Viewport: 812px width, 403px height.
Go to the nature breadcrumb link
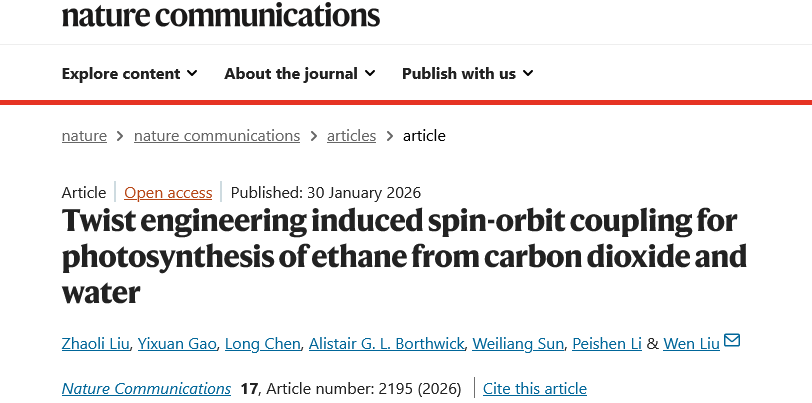tap(84, 136)
